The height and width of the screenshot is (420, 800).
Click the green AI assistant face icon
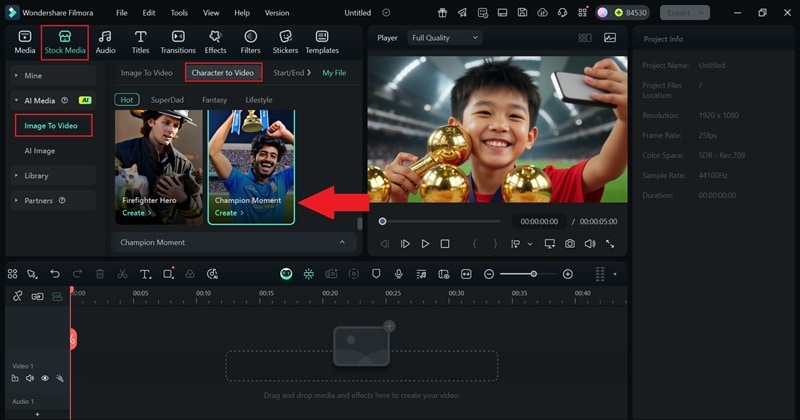[x=286, y=274]
